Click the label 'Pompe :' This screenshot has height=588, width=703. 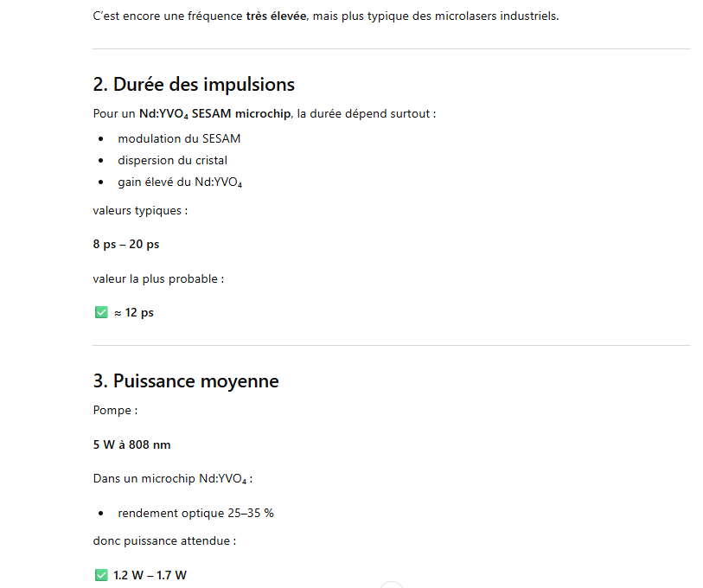click(x=115, y=410)
